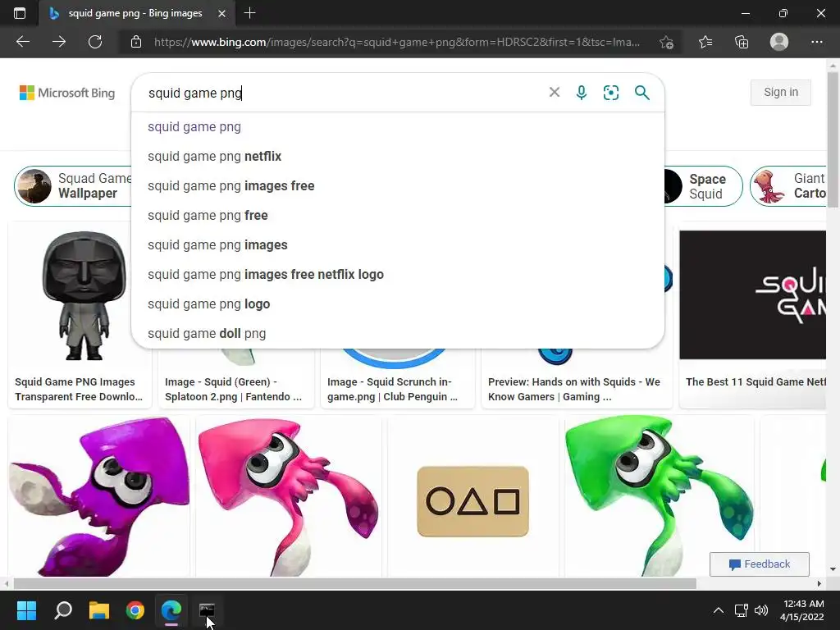Select suggestion 'squid game png'
Viewport: 840px width, 630px height.
click(x=398, y=127)
